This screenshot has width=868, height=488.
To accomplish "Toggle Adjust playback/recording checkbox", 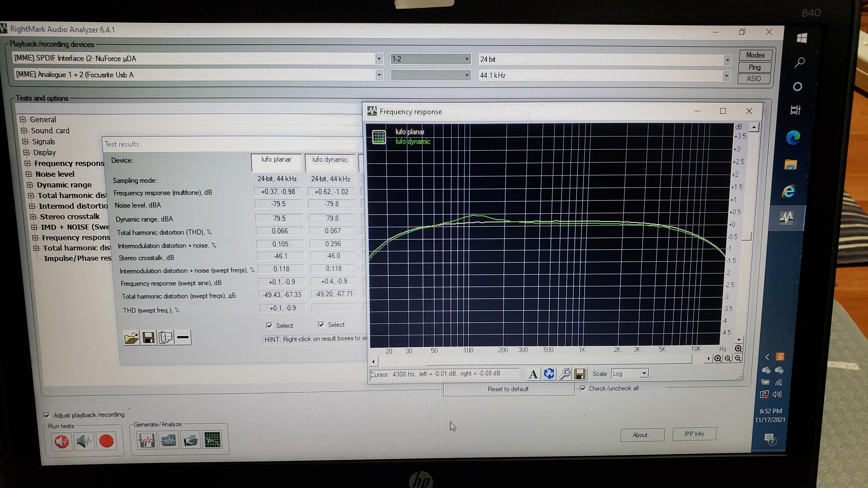I will coord(47,415).
